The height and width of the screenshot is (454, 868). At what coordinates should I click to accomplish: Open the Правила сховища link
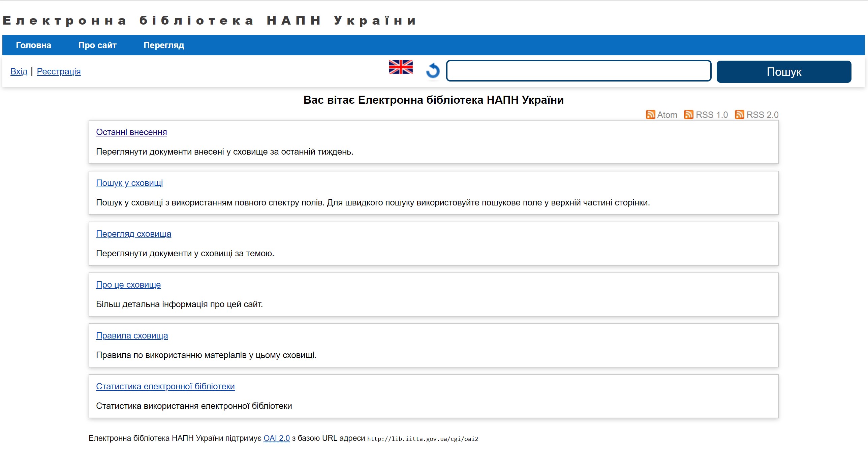coord(132,335)
